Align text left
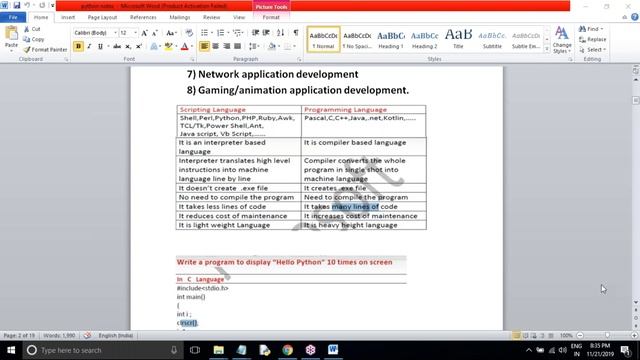The image size is (640, 360). [204, 46]
